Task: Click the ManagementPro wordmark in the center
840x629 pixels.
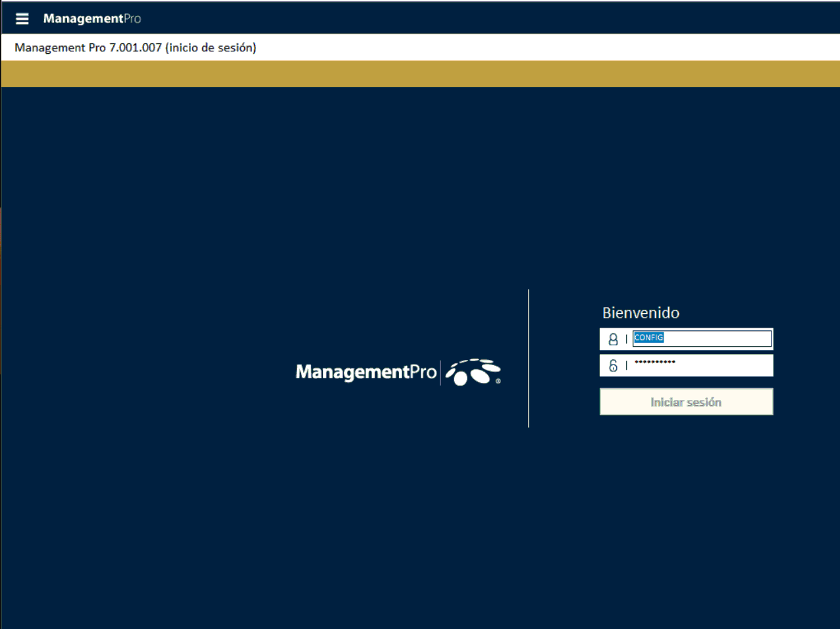Action: (365, 372)
